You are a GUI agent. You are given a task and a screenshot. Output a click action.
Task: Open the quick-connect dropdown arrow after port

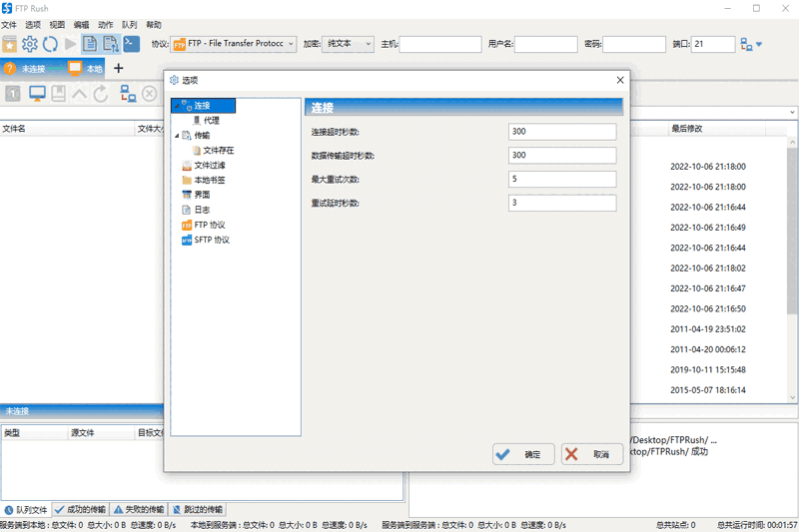tap(759, 44)
